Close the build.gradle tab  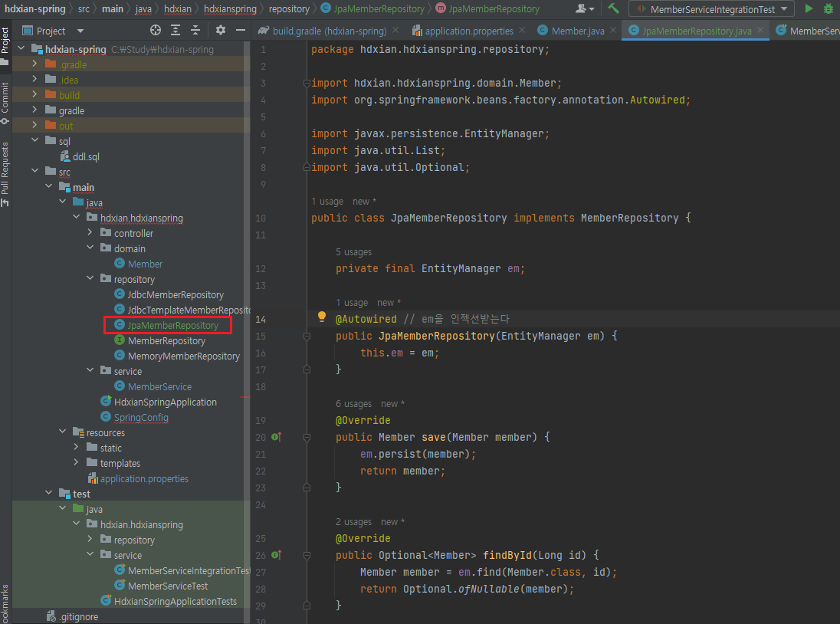[395, 31]
